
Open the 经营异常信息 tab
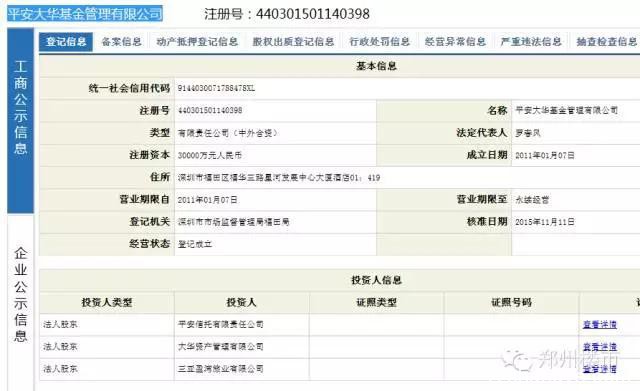[x=455, y=42]
